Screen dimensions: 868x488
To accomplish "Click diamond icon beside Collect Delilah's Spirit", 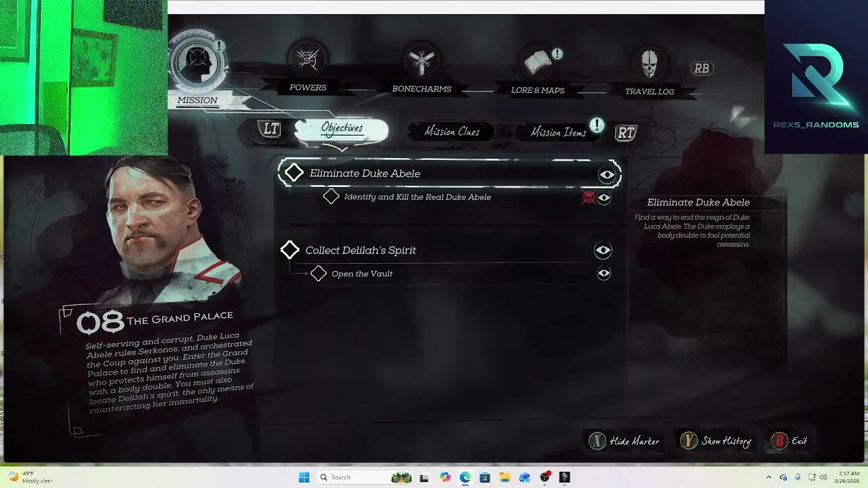I will (x=290, y=249).
